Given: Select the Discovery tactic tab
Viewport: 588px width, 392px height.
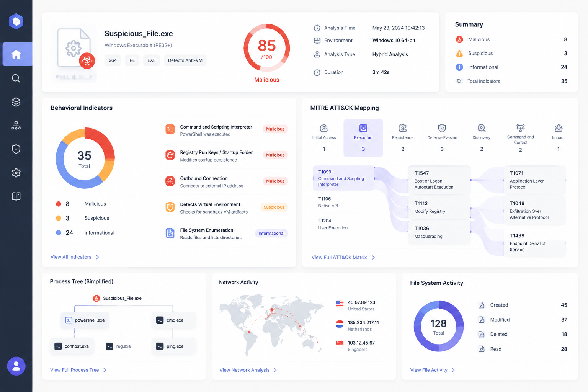Looking at the screenshot, I should point(482,138).
